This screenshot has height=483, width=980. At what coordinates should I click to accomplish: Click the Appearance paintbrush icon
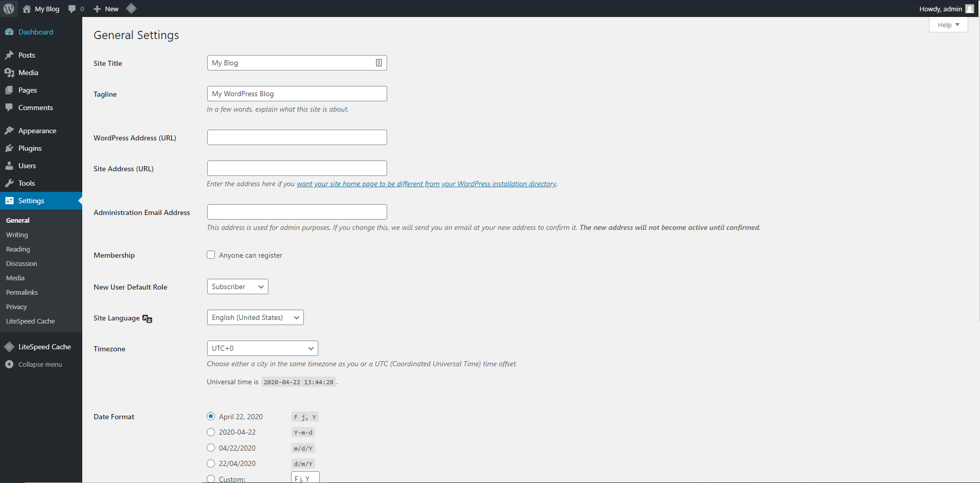click(x=9, y=131)
